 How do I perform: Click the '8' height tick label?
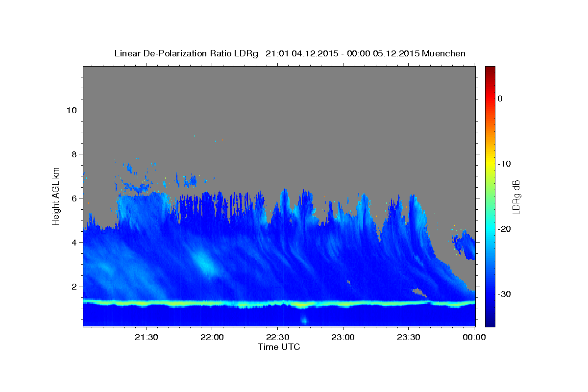(x=73, y=154)
